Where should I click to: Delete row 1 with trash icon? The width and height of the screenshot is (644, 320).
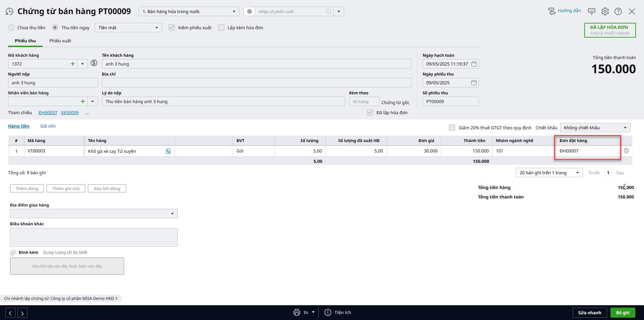click(626, 151)
